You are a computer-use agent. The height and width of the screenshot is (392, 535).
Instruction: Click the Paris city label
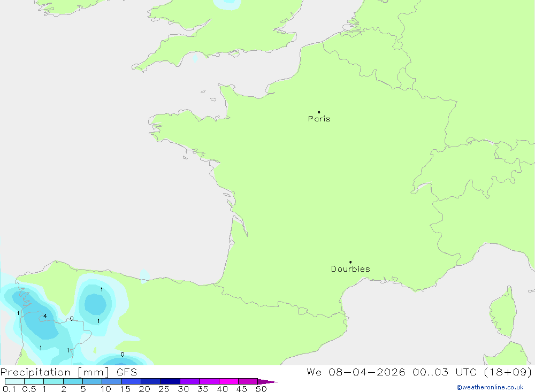[319, 119]
